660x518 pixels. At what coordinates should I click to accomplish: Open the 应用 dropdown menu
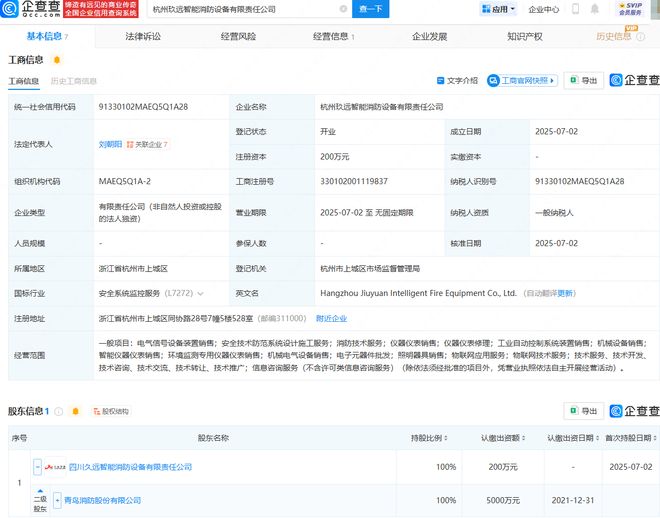[498, 9]
